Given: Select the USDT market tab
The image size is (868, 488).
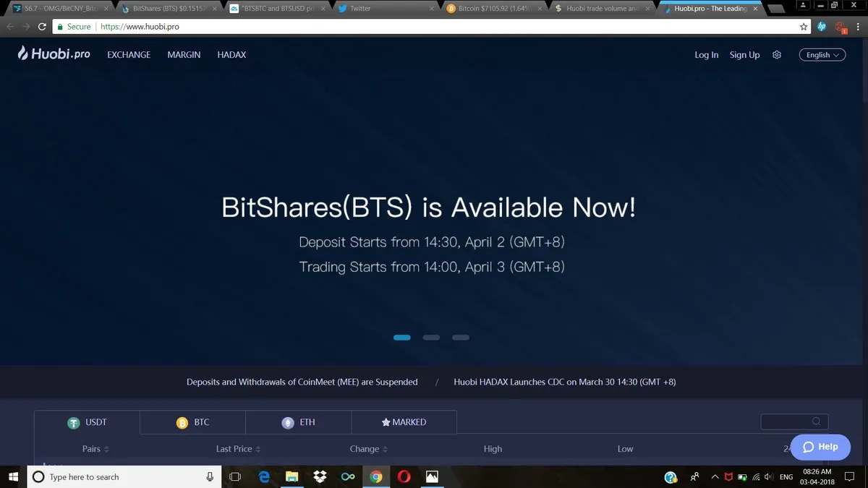Looking at the screenshot, I should pyautogui.click(x=87, y=422).
